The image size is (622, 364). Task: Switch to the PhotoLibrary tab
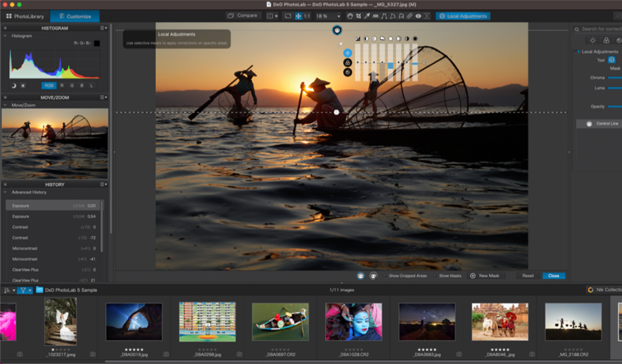25,16
